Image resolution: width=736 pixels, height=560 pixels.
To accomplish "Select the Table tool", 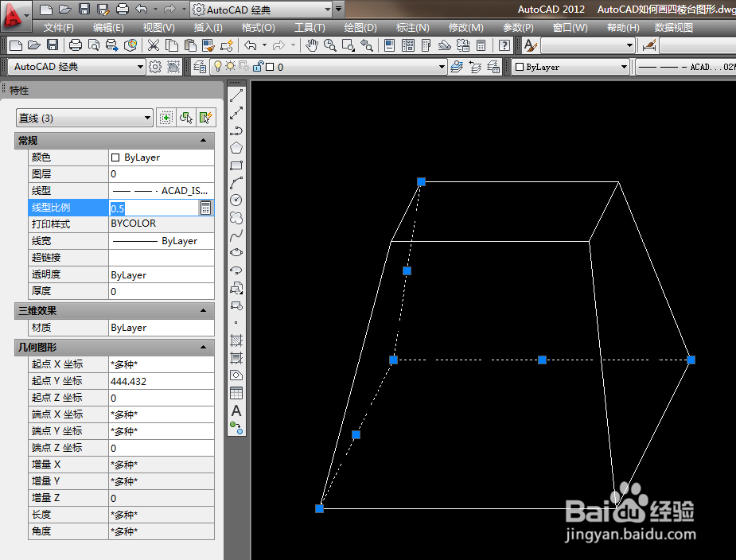I will [236, 392].
